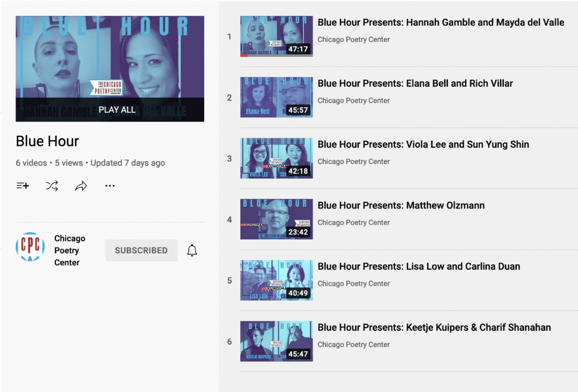This screenshot has width=578, height=392.
Task: Click the 23:42 duration badge
Action: point(298,232)
